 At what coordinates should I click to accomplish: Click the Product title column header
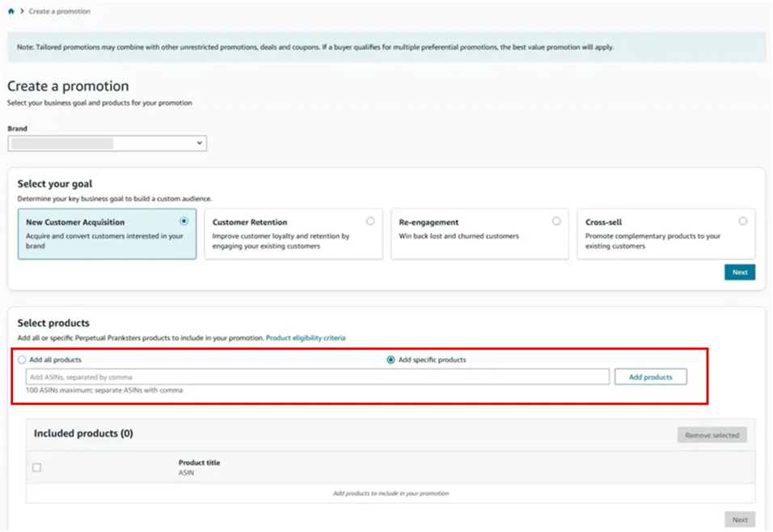[199, 462]
